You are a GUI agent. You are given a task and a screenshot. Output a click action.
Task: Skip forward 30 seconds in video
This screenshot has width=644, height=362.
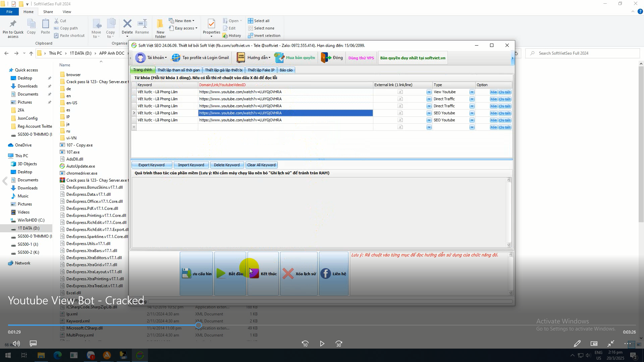(339, 344)
